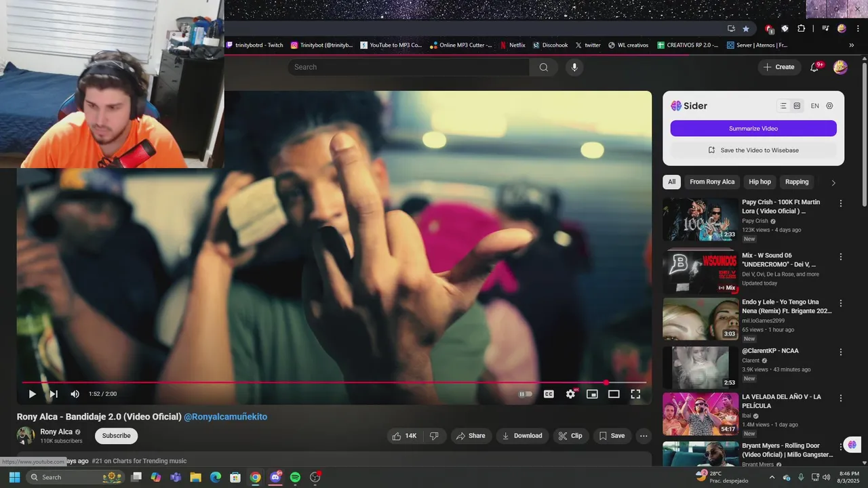Click the YouTube search field
This screenshot has height=488, width=868.
point(409,67)
